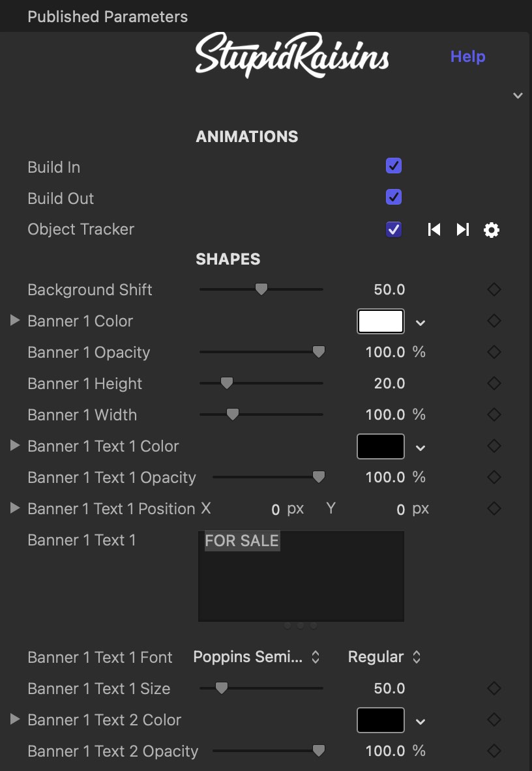Add keyframe for Banner 1 Text 1 Position
532x771 pixels.
494,508
